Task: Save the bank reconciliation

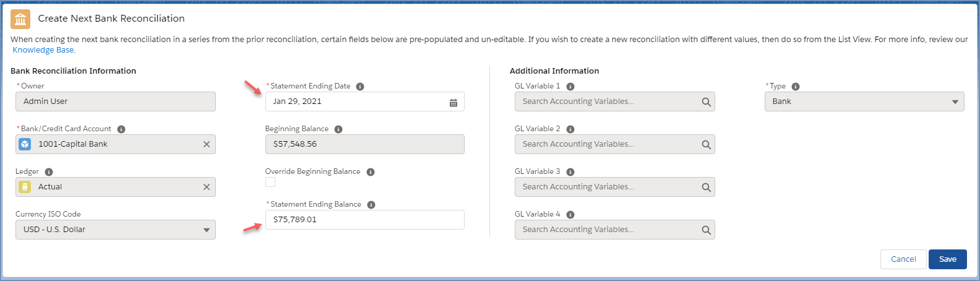Action: click(948, 259)
